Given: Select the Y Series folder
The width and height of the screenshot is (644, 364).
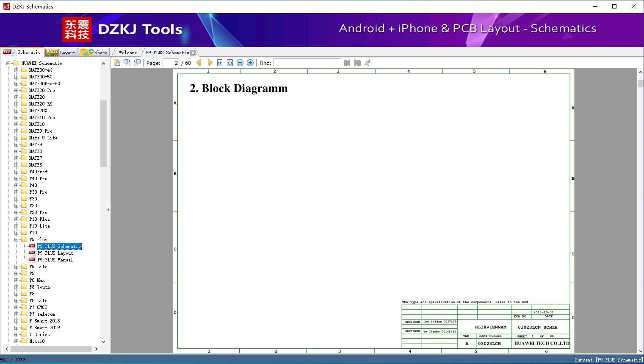Looking at the screenshot, I should click(39, 334).
